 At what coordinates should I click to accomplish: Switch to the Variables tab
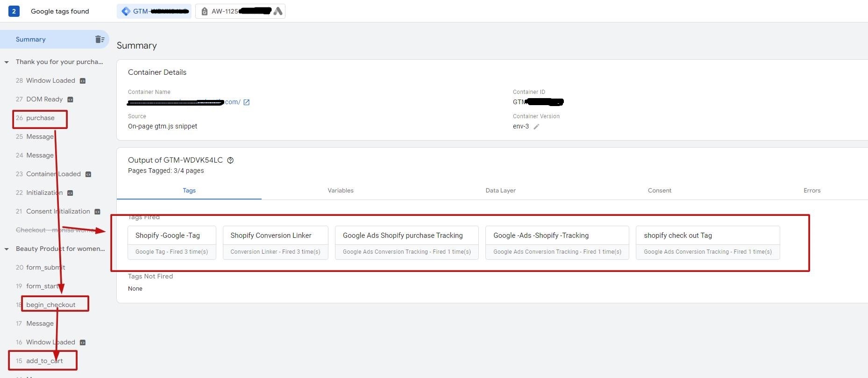click(x=341, y=191)
